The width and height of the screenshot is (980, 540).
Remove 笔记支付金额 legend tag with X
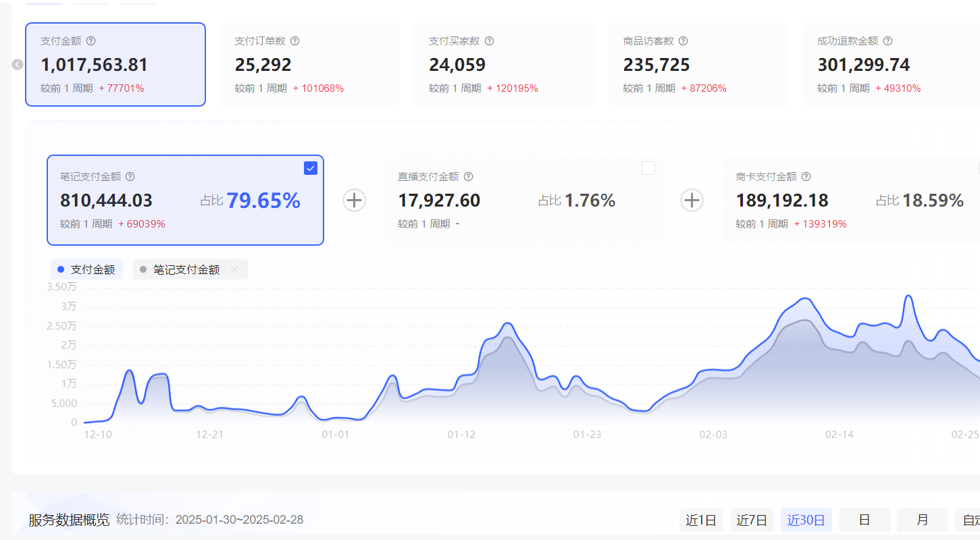coord(234,270)
